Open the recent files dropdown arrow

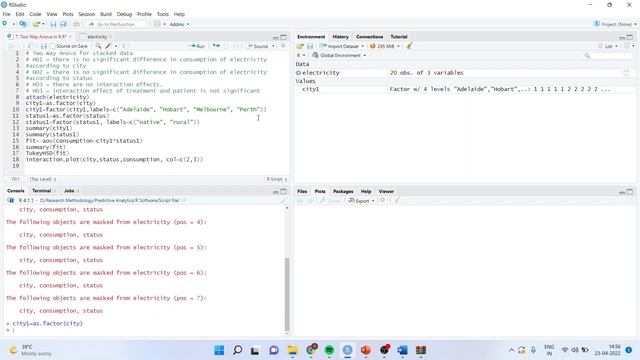(x=43, y=24)
